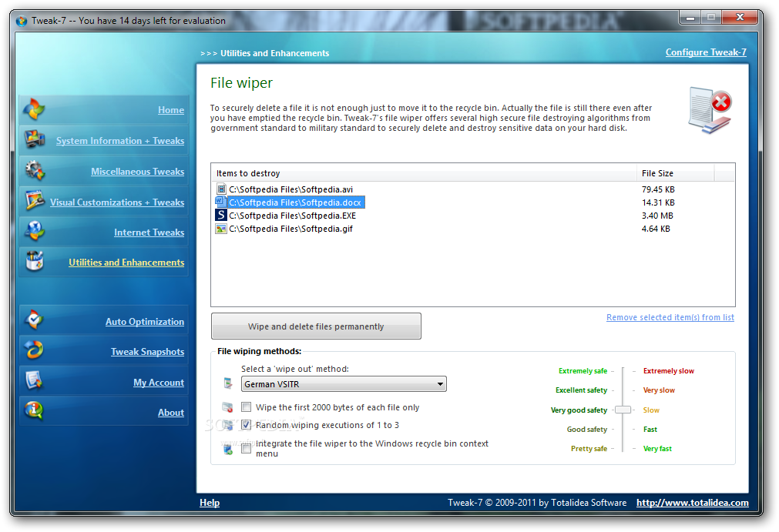This screenshot has height=532, width=779.
Task: Click the System Information + Tweaks monitor icon
Action: point(35,140)
